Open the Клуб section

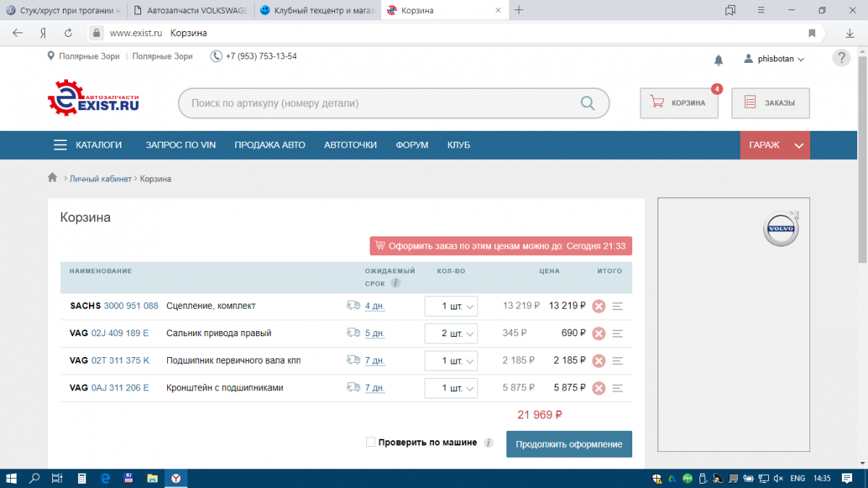(459, 145)
